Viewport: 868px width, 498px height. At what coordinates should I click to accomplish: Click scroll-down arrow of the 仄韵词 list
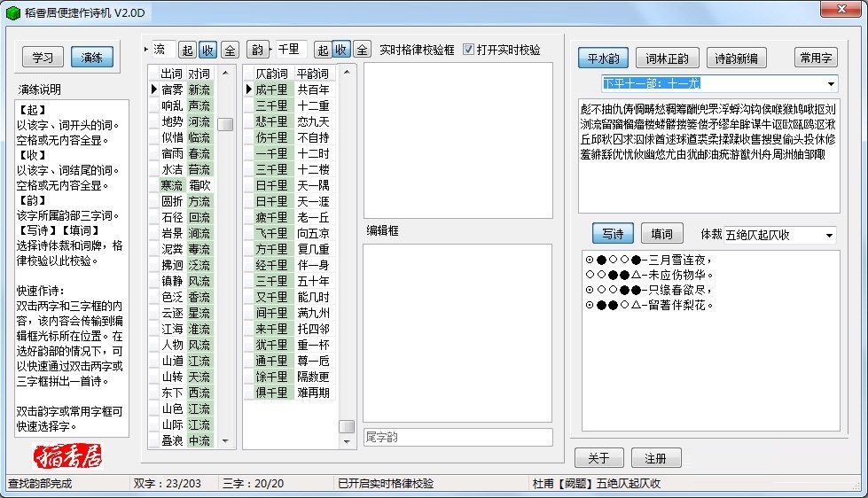[347, 441]
